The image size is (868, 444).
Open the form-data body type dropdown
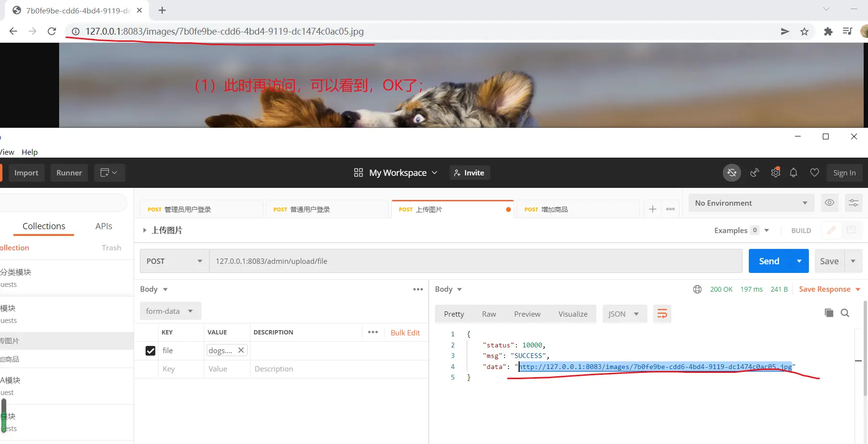tap(170, 311)
